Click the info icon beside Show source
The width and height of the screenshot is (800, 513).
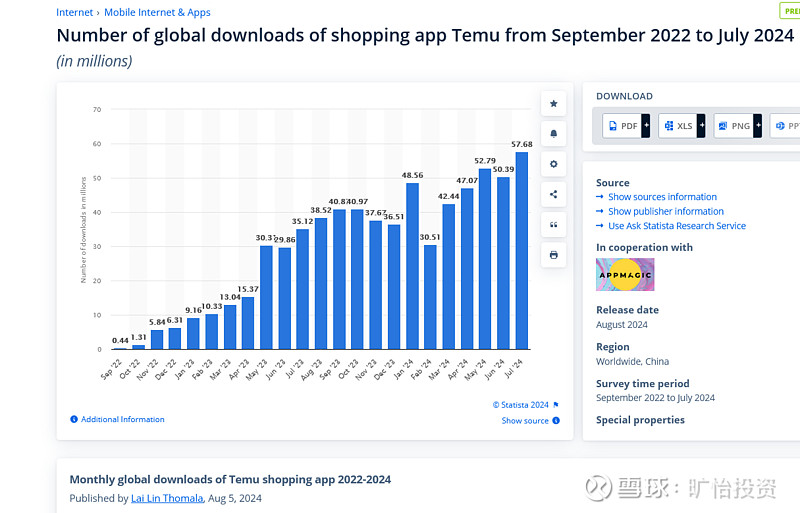click(x=556, y=421)
